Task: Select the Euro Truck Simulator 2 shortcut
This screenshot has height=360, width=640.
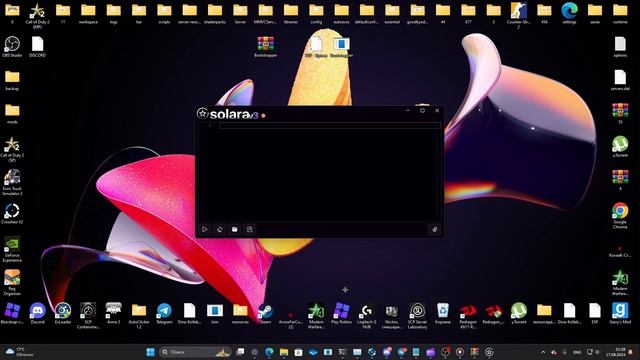Action: coord(12,182)
